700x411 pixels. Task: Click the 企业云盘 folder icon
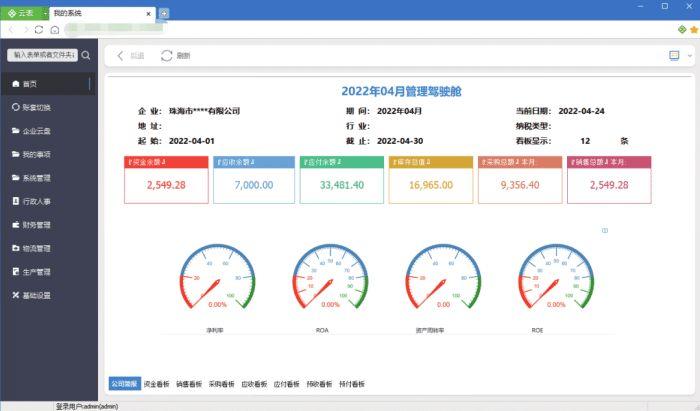point(16,130)
